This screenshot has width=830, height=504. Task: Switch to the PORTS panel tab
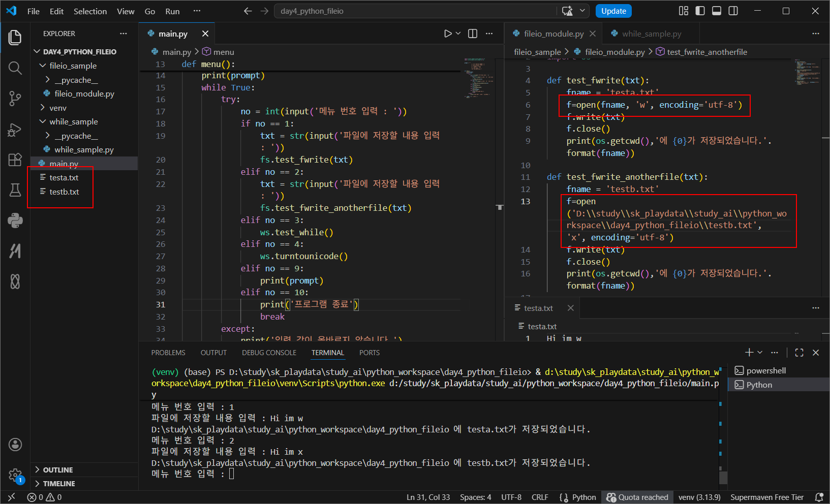(370, 353)
